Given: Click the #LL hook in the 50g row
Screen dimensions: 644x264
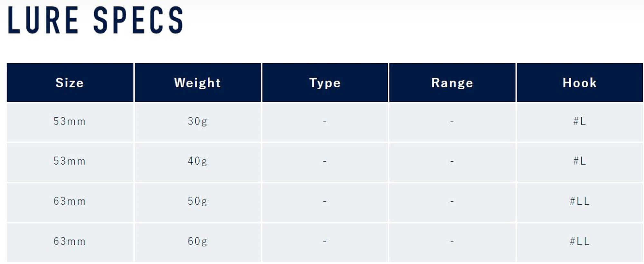Looking at the screenshot, I should coord(580,201).
